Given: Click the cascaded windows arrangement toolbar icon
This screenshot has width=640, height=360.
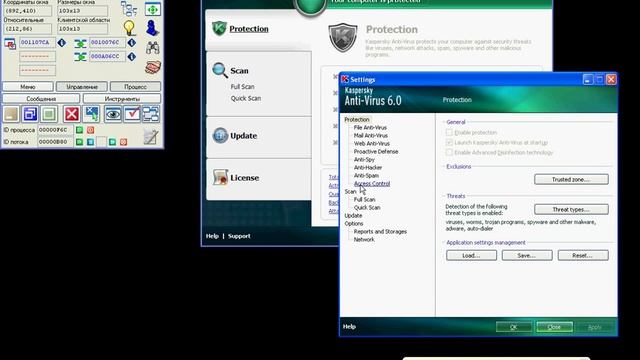Looking at the screenshot, I should point(151,114).
